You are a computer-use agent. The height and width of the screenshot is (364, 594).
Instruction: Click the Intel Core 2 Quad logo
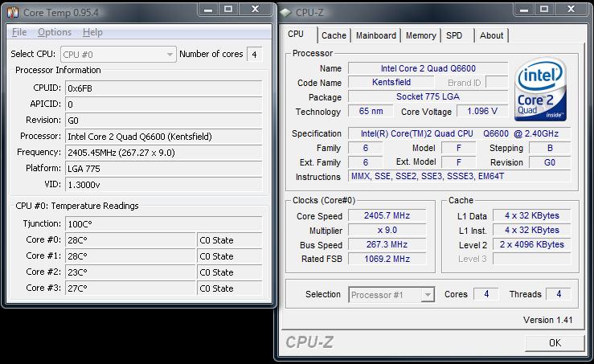click(541, 89)
